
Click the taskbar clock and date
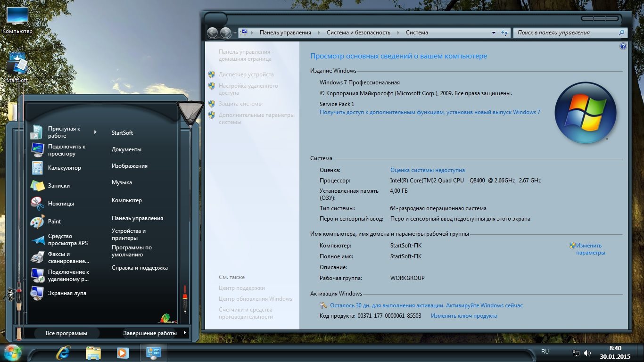[615, 353]
